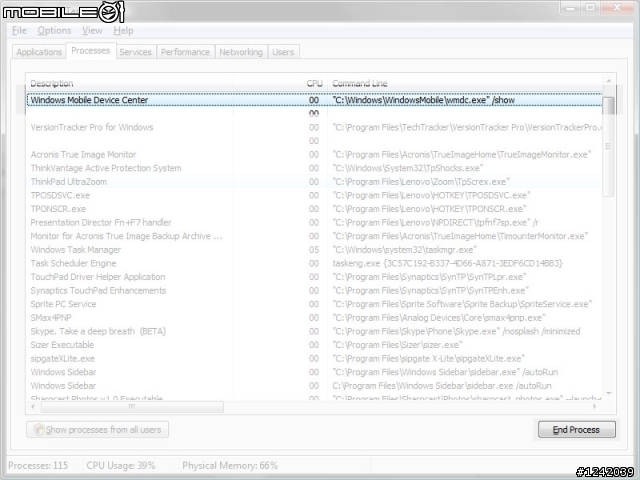This screenshot has width=640, height=480.
Task: Sort by the Command Line column header
Action: tap(465, 84)
